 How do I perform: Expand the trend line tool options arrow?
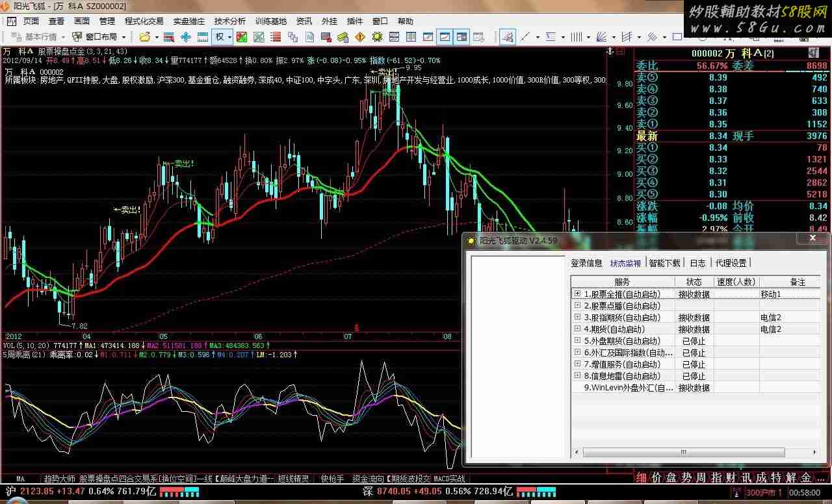click(538, 37)
